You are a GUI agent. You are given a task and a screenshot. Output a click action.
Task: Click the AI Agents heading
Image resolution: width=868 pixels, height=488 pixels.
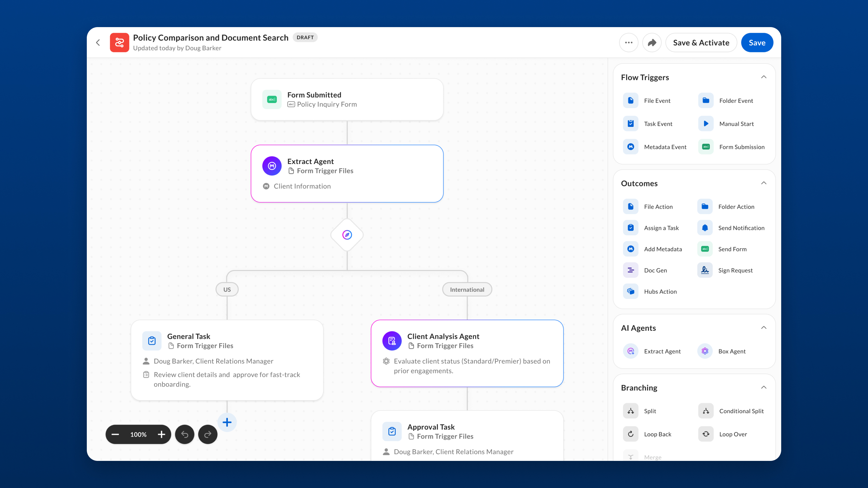tap(638, 328)
